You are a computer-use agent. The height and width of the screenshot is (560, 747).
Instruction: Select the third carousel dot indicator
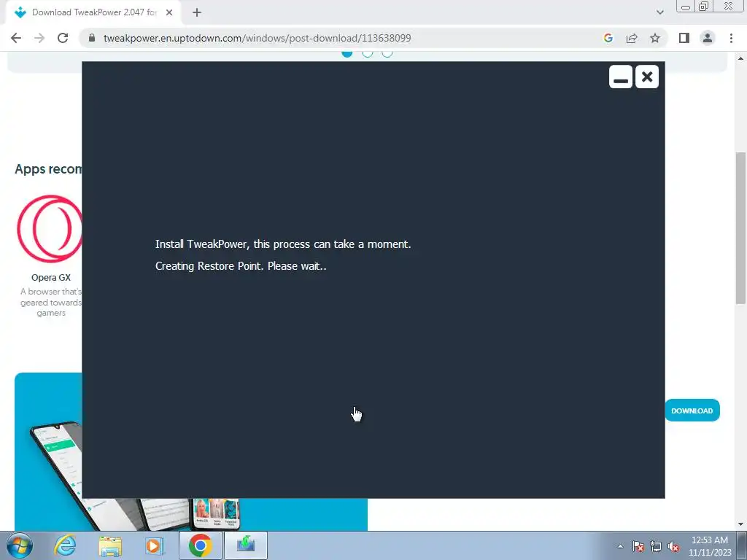387,53
